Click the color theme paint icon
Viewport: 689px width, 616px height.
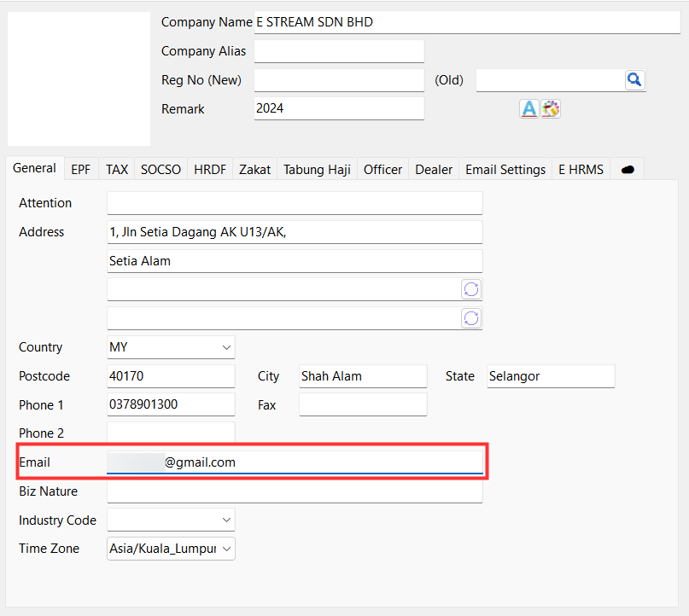(x=550, y=108)
